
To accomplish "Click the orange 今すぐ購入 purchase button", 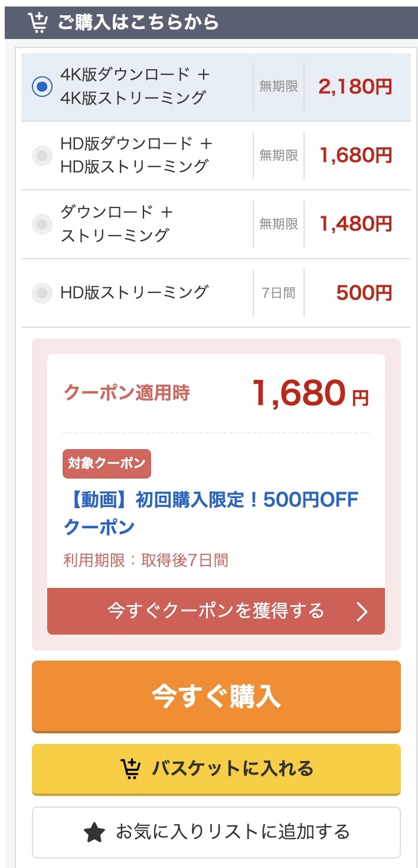I will tap(216, 697).
